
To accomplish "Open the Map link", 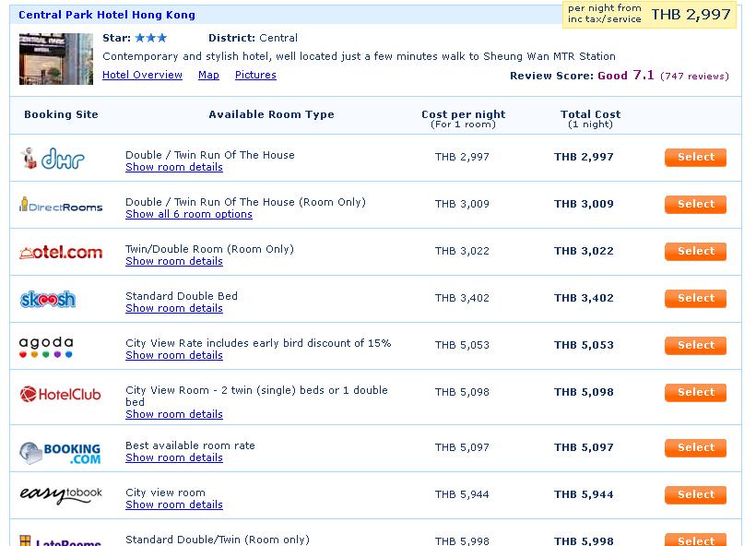I will pyautogui.click(x=208, y=75).
